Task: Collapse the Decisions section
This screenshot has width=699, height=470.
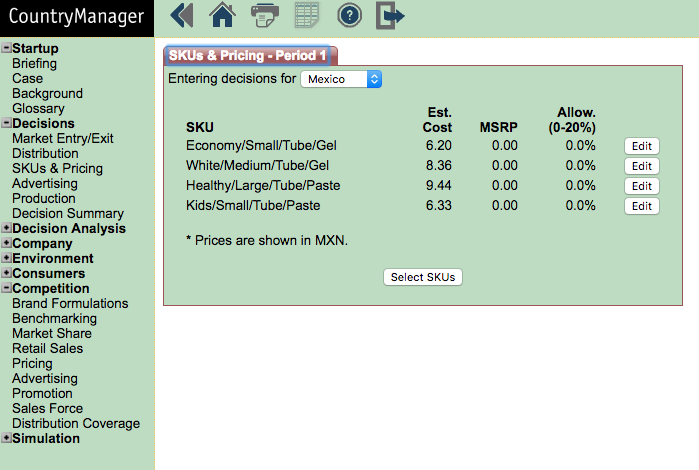Action: [x=6, y=123]
